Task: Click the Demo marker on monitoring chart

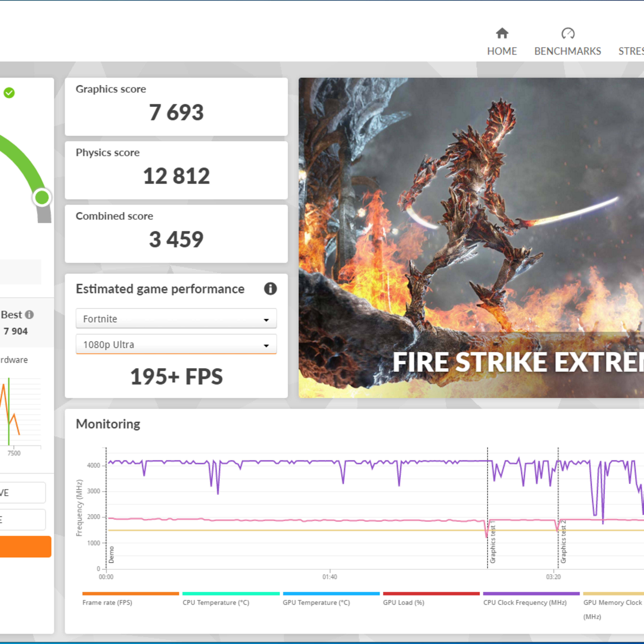Action: click(111, 555)
